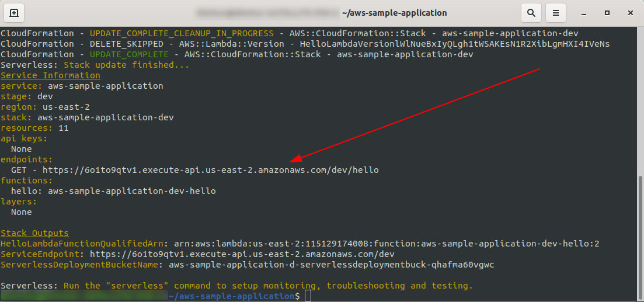Open the hamburger menu
644x302 pixels.
click(x=556, y=13)
